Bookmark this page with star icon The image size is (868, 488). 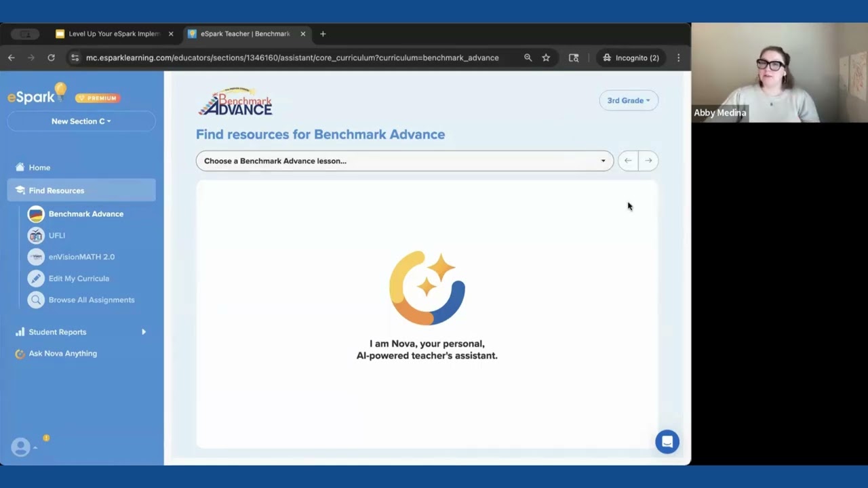click(x=546, y=58)
